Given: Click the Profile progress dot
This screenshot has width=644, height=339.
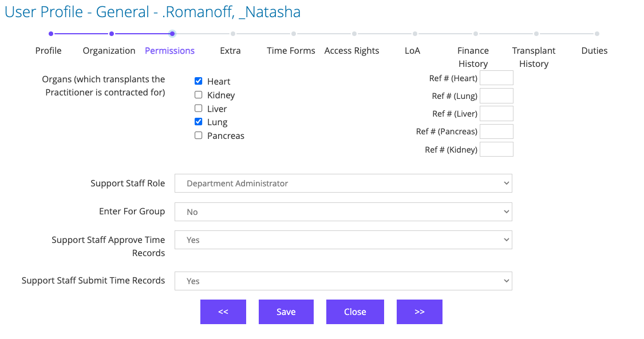Looking at the screenshot, I should click(x=51, y=34).
